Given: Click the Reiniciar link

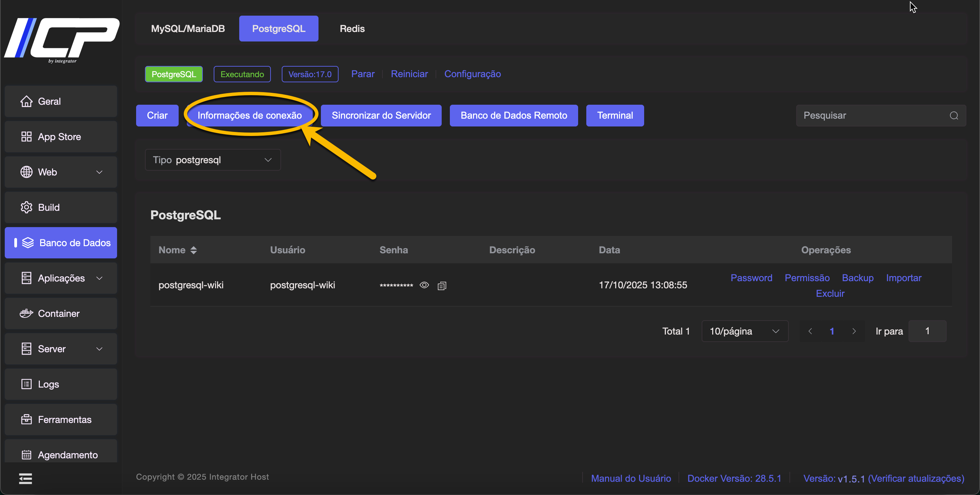Looking at the screenshot, I should point(409,74).
